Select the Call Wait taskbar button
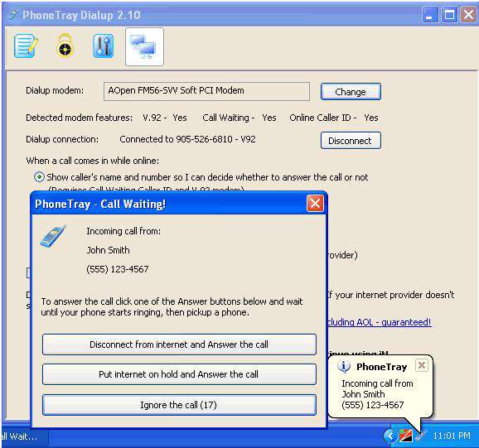This screenshot has width=479, height=448. click(24, 436)
